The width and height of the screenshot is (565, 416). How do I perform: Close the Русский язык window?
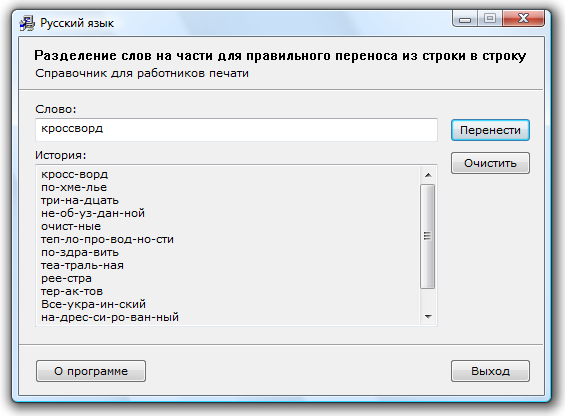coord(523,18)
